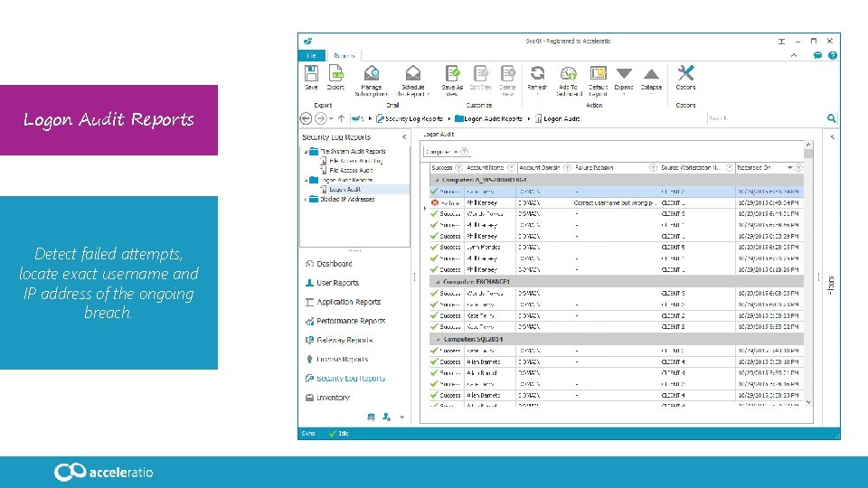This screenshot has height=488, width=868.
Task: Click in the Search input field
Action: point(766,118)
